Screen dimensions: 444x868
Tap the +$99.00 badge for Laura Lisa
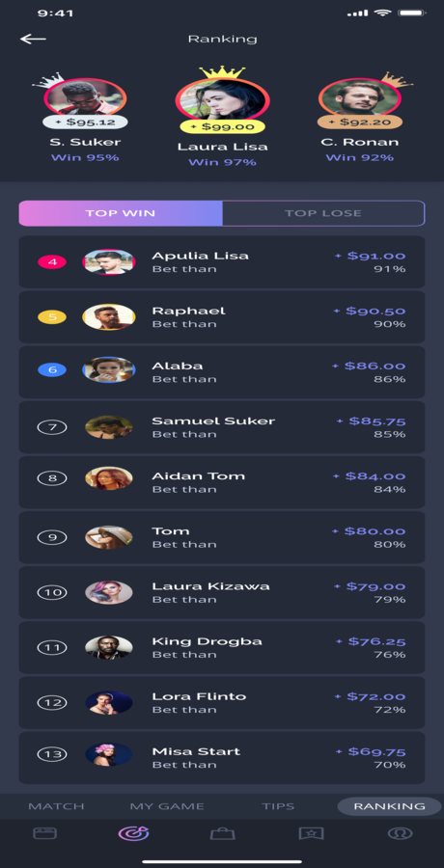[222, 126]
